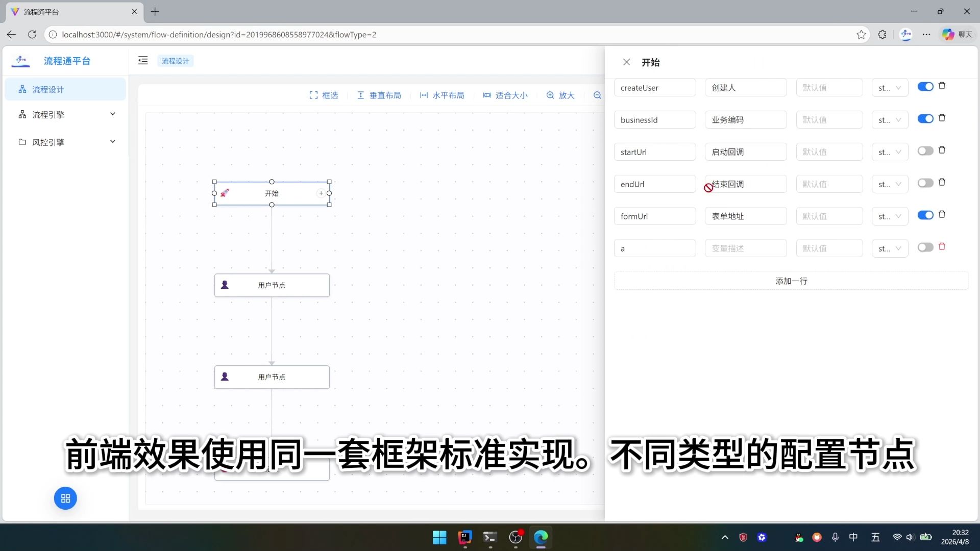Apply 垂直布局 vertical layout
Viewport: 980px width, 551px height.
(x=379, y=95)
